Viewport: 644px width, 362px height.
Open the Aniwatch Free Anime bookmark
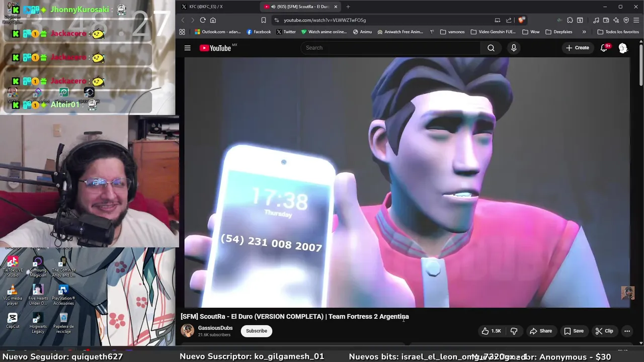[x=400, y=32]
